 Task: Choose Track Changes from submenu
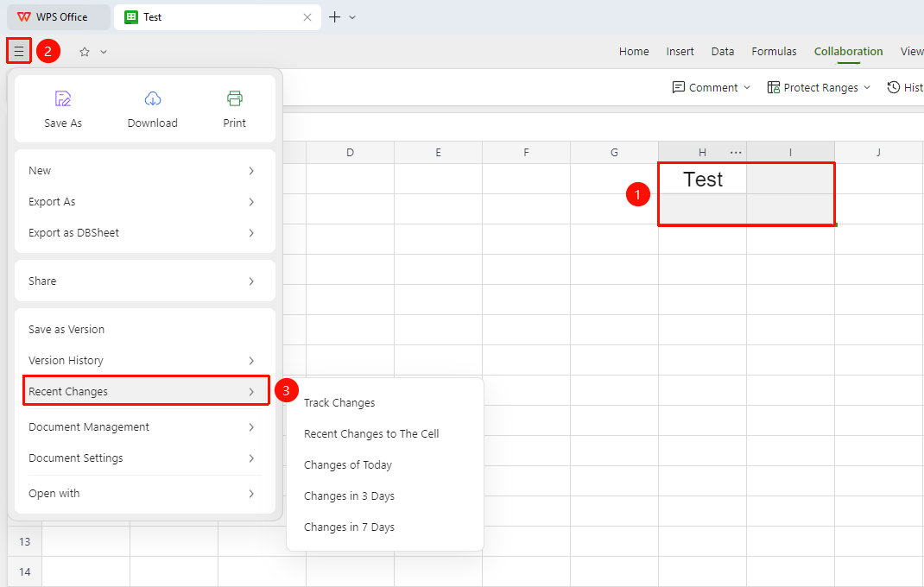(385, 403)
